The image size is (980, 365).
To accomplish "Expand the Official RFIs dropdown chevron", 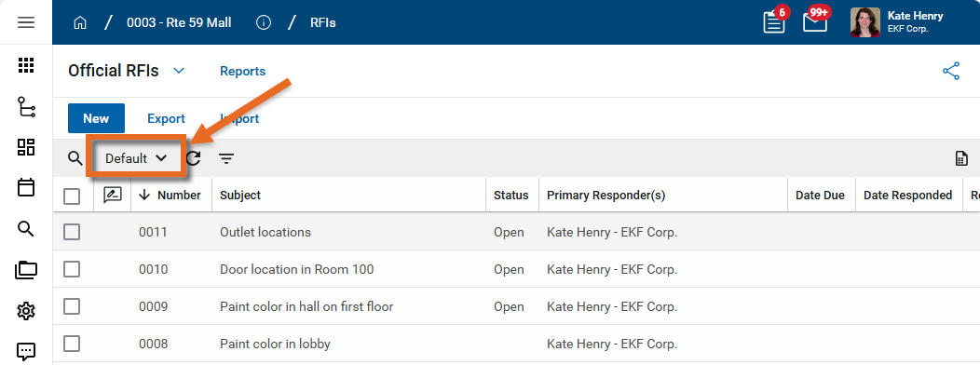I will click(x=179, y=71).
